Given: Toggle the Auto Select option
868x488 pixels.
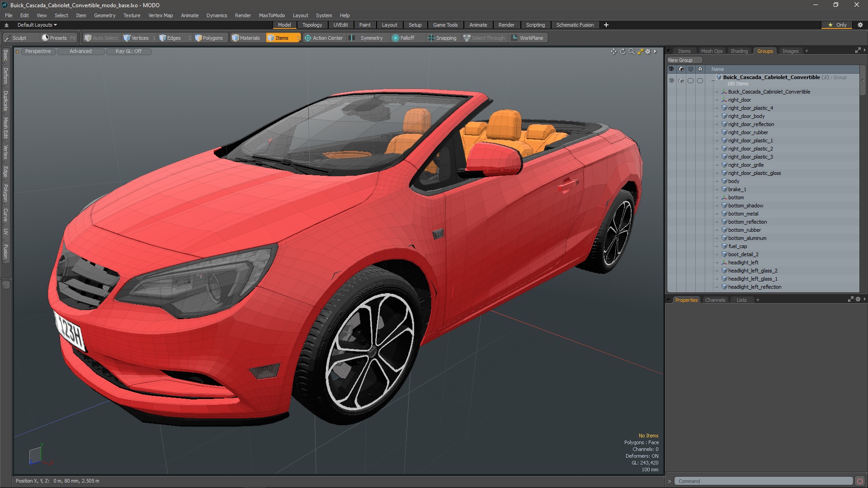Looking at the screenshot, I should (x=101, y=38).
